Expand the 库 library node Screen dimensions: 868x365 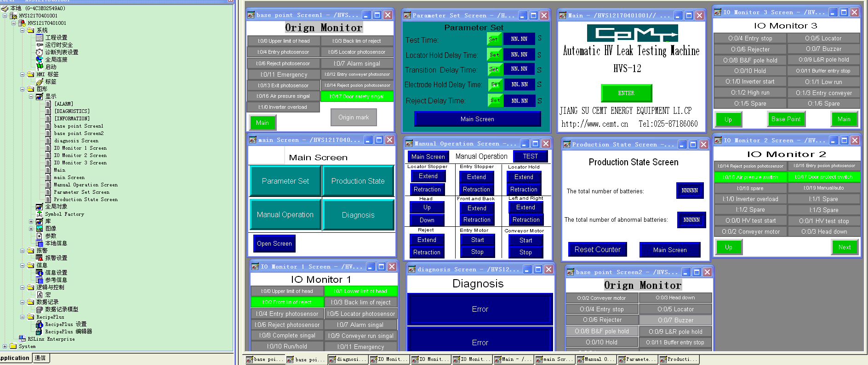(x=31, y=221)
